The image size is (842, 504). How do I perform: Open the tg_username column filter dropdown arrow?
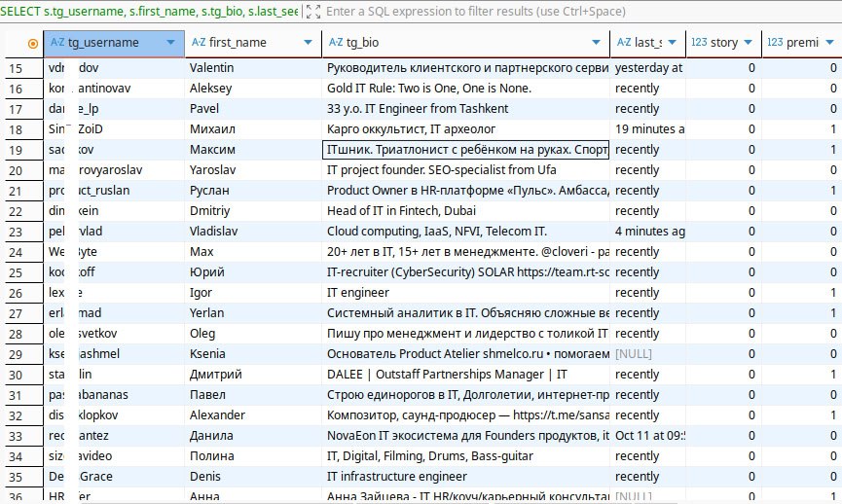pyautogui.click(x=172, y=43)
